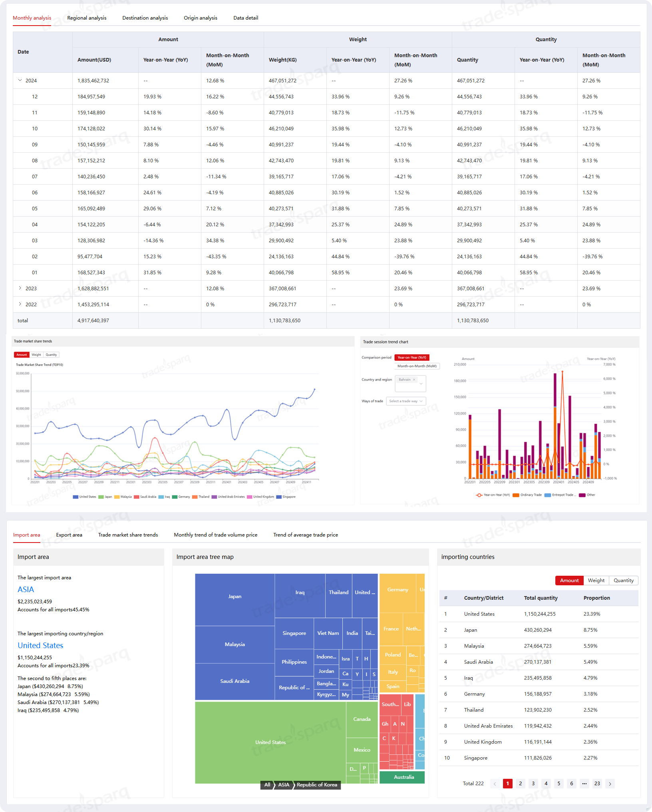The width and height of the screenshot is (652, 812).
Task: Open the Ways of trade dropdown
Action: click(406, 401)
